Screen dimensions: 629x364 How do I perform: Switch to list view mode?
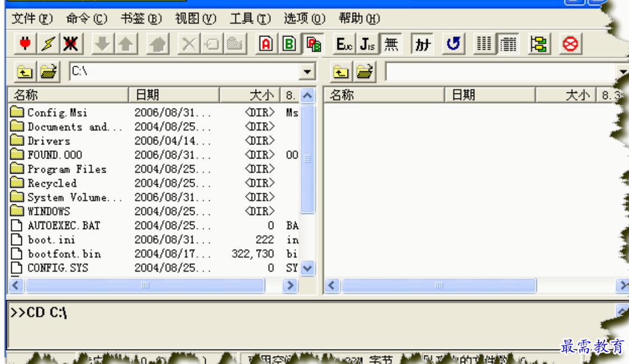tap(484, 44)
